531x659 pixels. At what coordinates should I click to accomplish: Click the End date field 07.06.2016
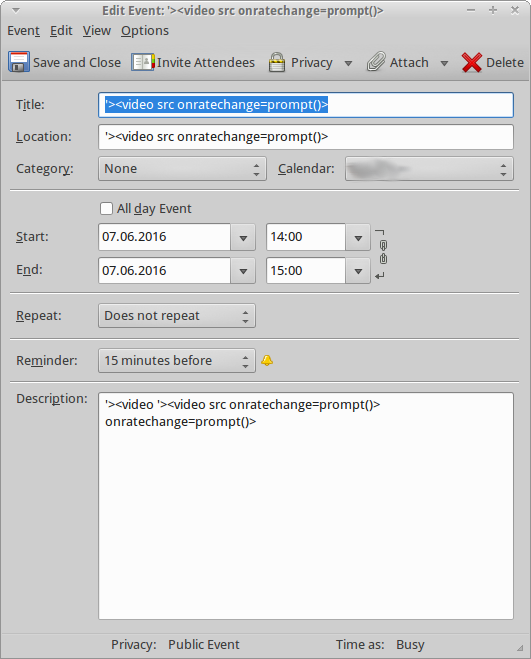pos(164,271)
